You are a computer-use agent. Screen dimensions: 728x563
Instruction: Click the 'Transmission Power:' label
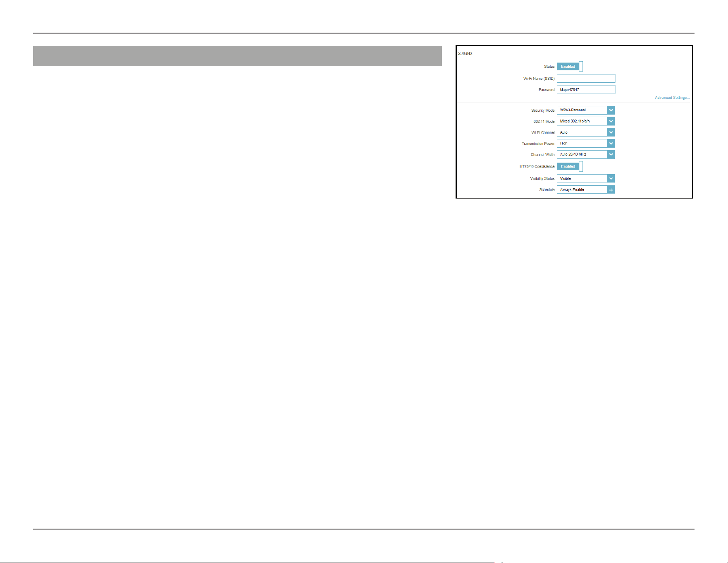(539, 144)
